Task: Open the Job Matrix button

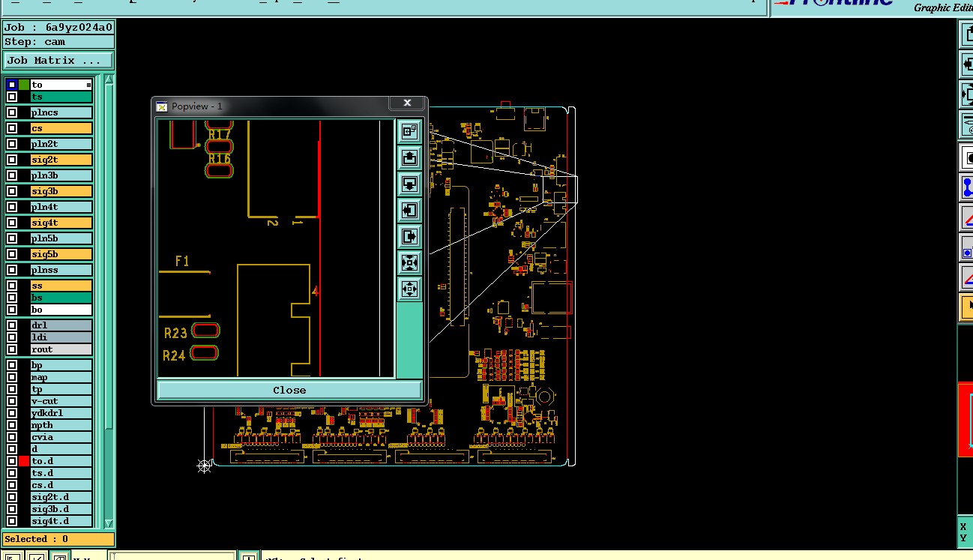Action: tap(58, 60)
